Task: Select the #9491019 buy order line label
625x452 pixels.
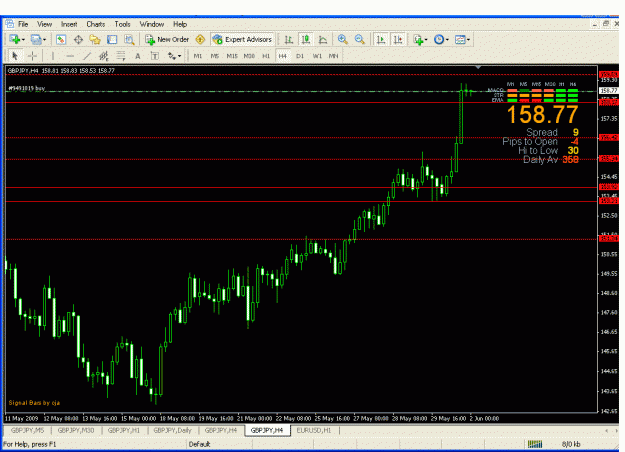Action: [x=27, y=88]
